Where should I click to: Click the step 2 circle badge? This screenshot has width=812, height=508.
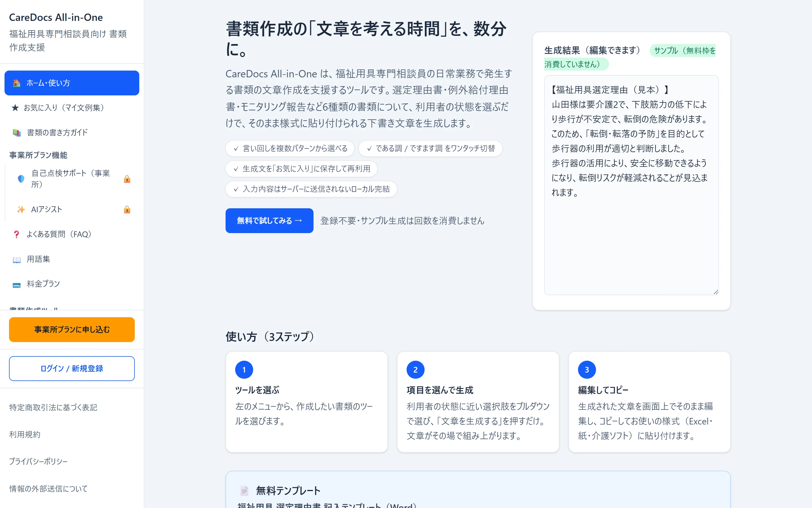pos(415,370)
